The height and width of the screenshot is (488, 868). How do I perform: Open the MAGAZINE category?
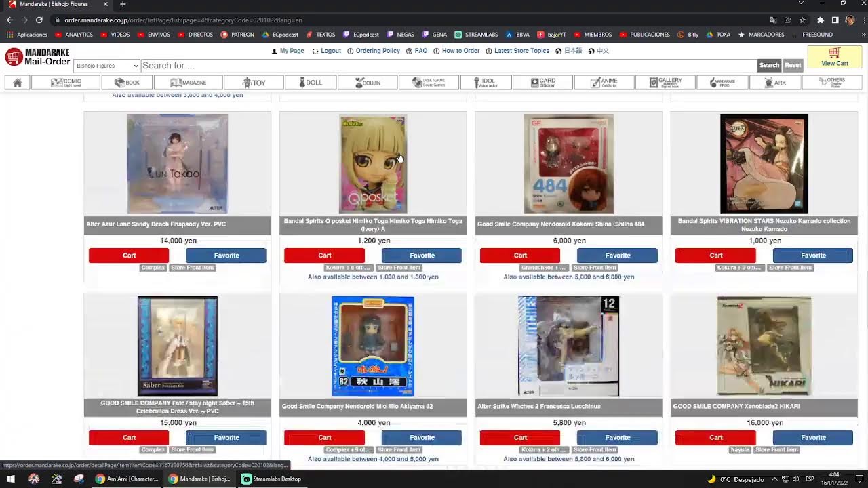tap(189, 83)
